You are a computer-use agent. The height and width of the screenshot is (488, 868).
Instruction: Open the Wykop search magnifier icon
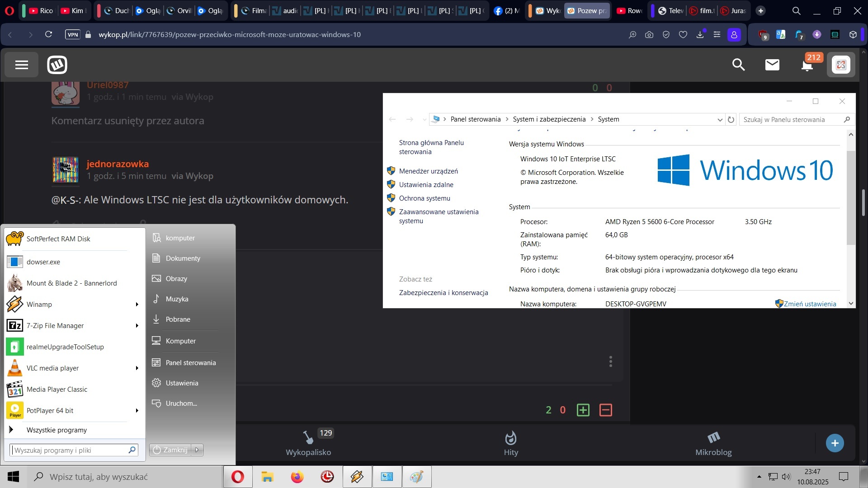pyautogui.click(x=738, y=65)
